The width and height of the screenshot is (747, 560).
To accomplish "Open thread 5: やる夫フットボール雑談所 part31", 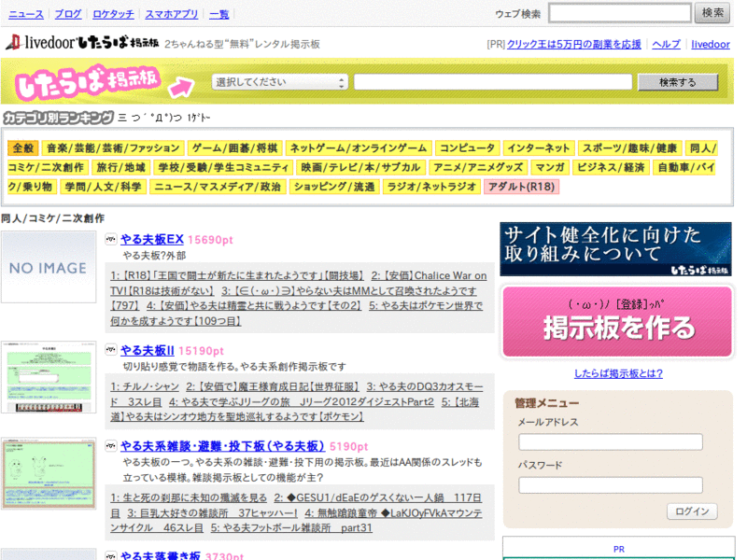I will click(291, 527).
